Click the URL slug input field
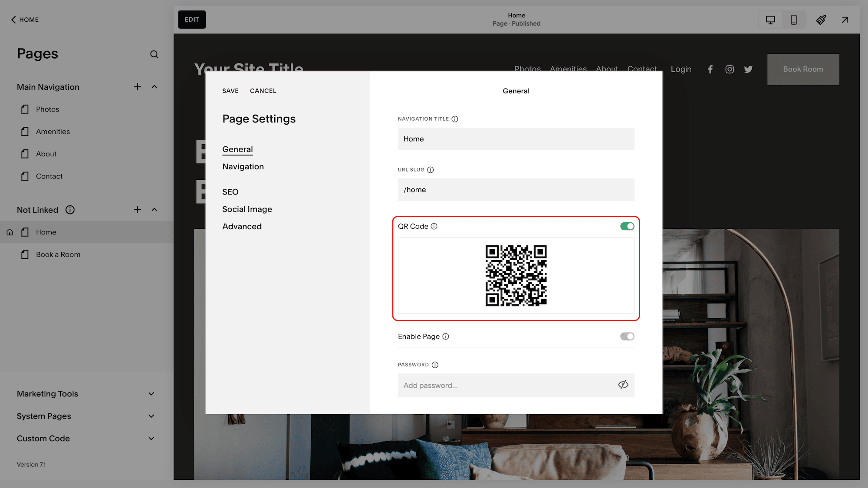 (516, 190)
